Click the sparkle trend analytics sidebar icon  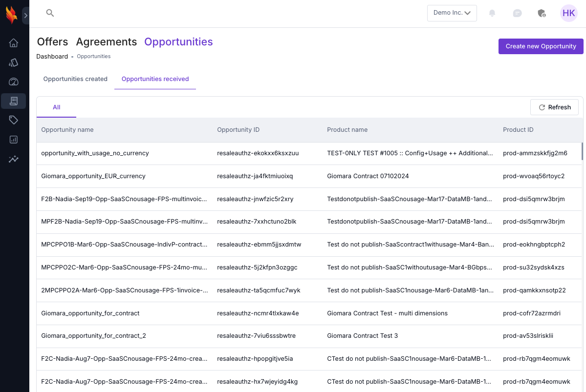click(x=14, y=159)
